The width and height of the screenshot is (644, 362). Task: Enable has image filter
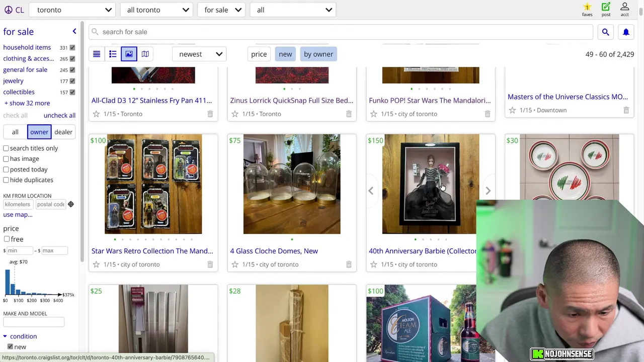6,159
